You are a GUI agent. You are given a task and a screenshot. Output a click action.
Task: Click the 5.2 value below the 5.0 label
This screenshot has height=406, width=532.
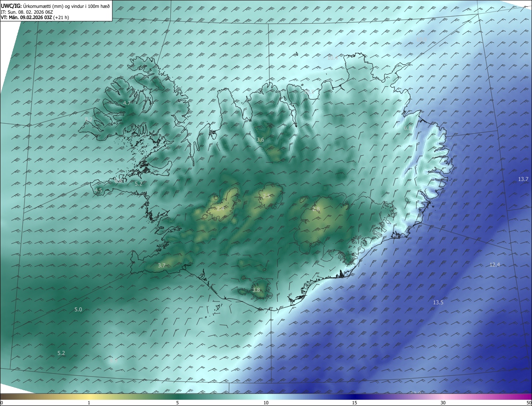pyautogui.click(x=61, y=353)
